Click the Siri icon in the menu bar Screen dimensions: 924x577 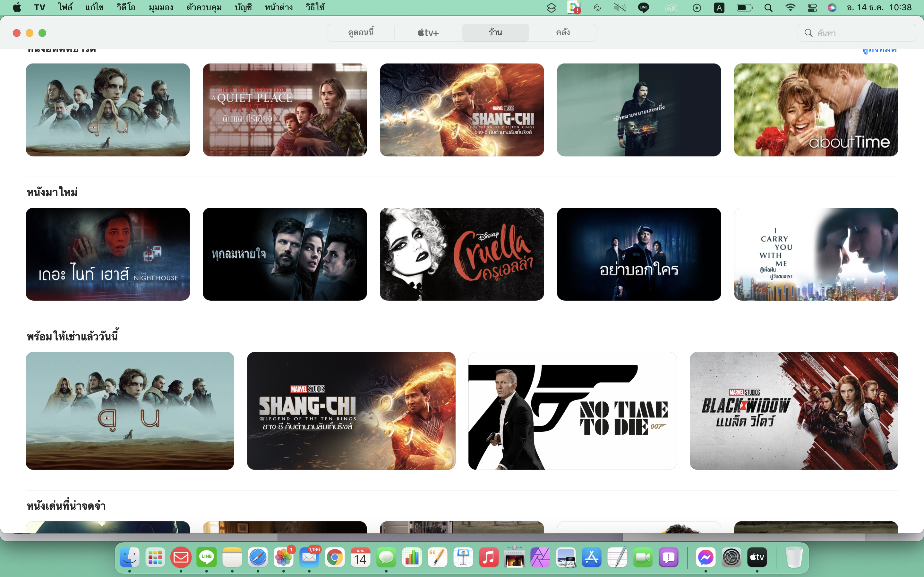[x=832, y=8]
